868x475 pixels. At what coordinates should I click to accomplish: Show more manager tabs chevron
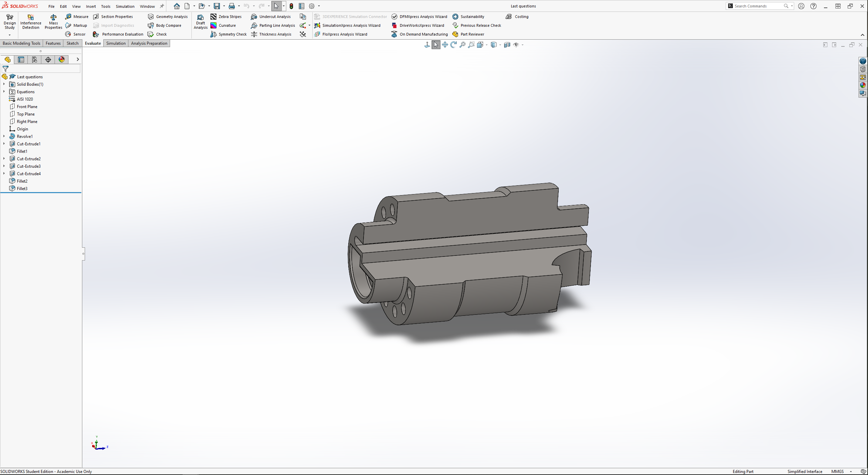coord(78,59)
